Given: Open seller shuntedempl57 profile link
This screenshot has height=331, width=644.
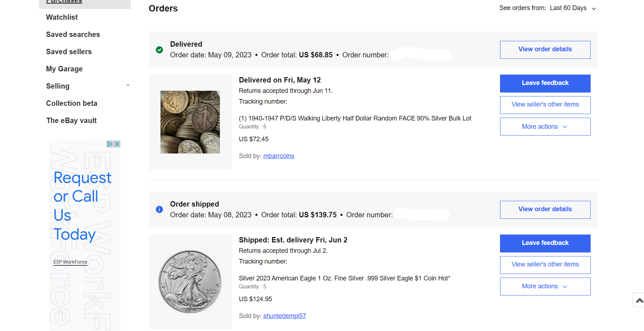Looking at the screenshot, I should (x=284, y=316).
